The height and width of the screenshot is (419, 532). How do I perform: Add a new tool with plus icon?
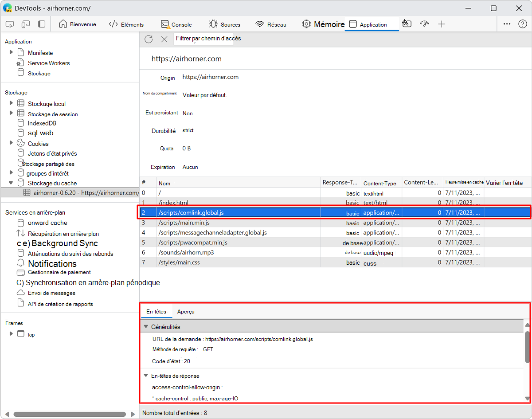coord(442,24)
